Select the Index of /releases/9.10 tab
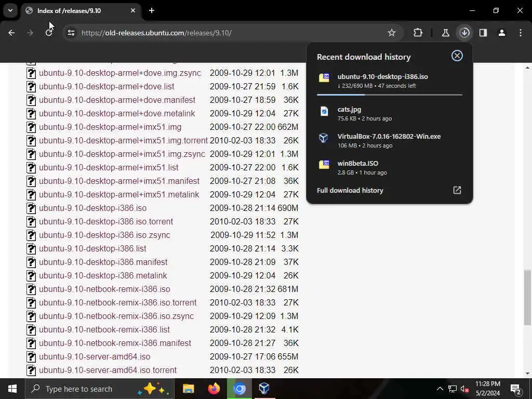 click(x=81, y=10)
